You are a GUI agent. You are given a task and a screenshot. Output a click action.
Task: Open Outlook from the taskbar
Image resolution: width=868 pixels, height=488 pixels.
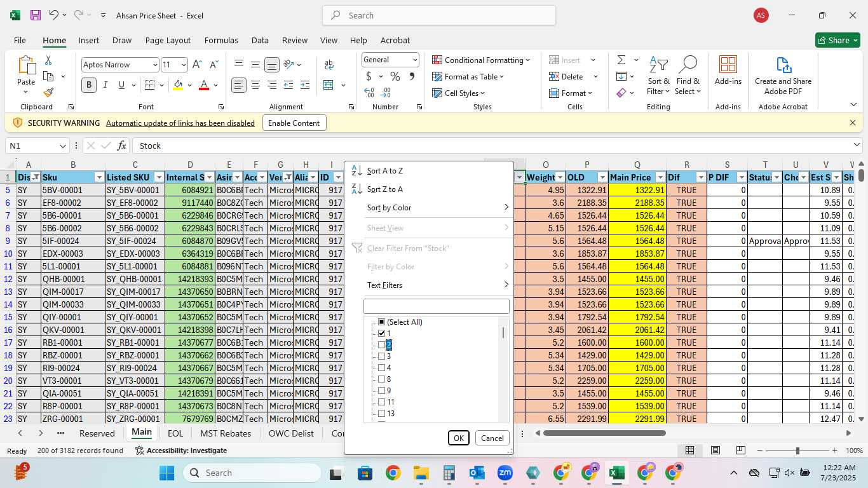pos(477,473)
